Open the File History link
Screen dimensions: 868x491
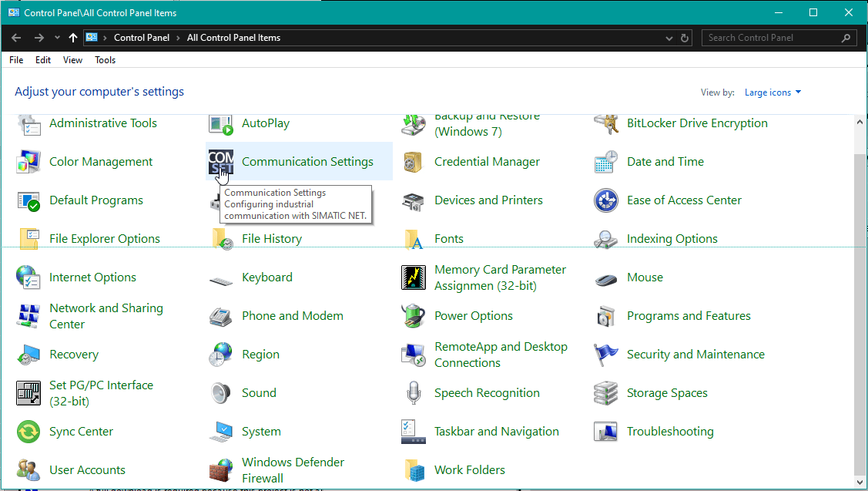coord(272,239)
